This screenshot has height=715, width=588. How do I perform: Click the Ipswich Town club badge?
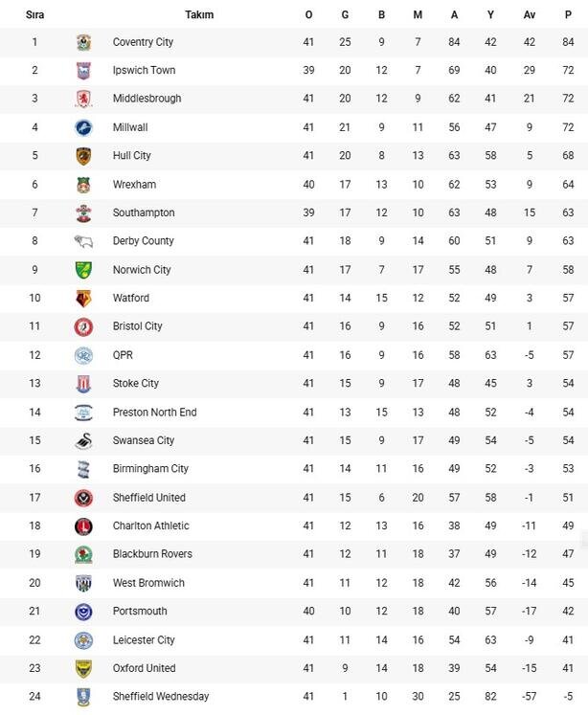(x=83, y=71)
